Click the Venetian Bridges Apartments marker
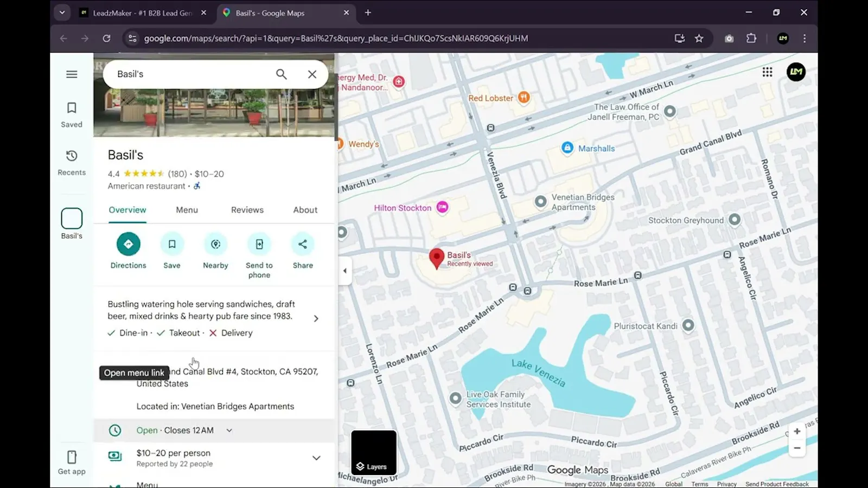Screen dimensions: 868x488 [540, 202]
